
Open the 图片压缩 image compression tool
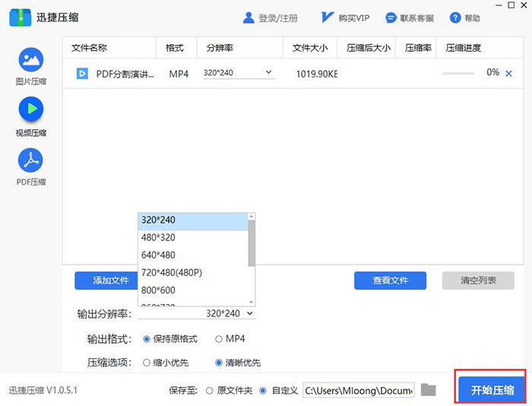31,66
